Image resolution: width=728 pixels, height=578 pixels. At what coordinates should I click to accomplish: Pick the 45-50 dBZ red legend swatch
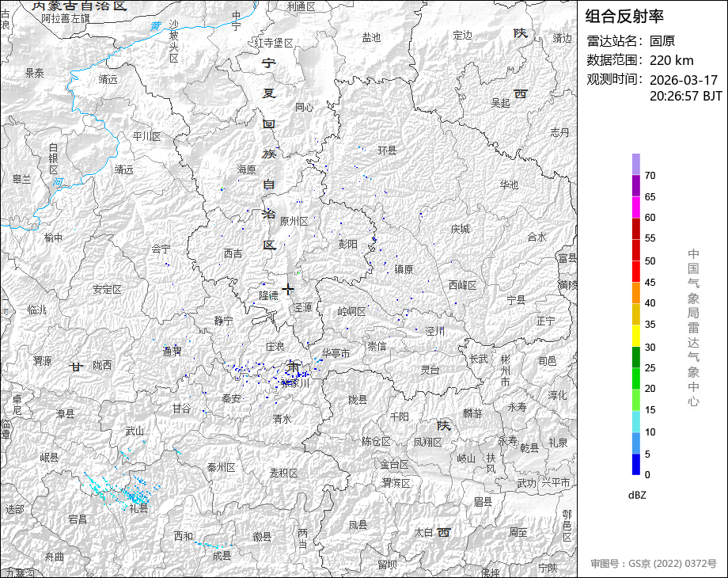636,272
